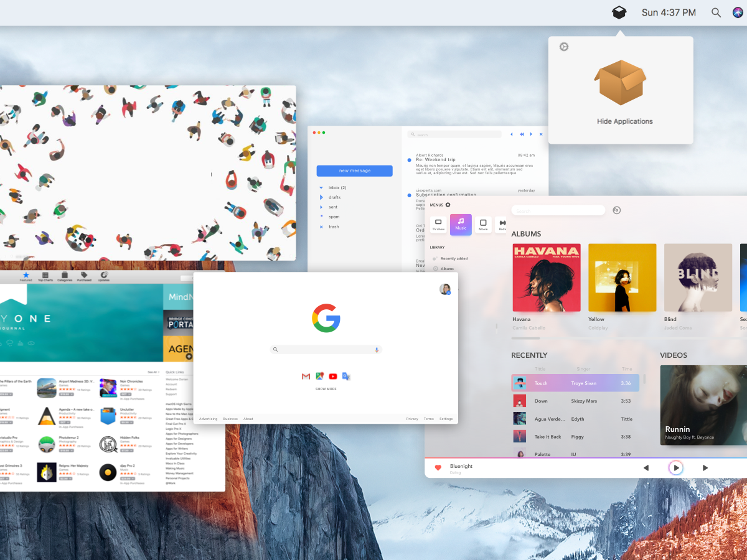The width and height of the screenshot is (747, 560).
Task: Click the new message button in Mail
Action: point(354,170)
